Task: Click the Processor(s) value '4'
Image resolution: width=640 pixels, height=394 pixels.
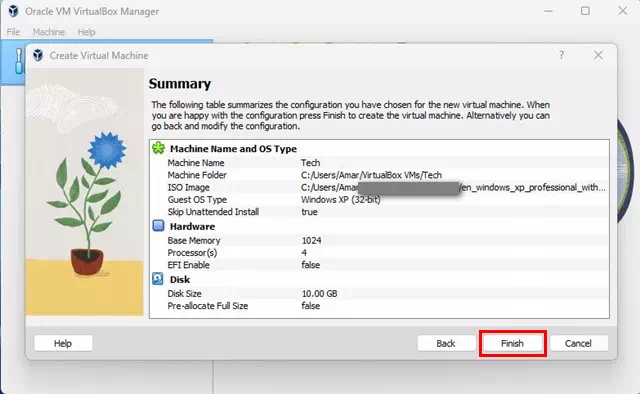Action: click(304, 252)
